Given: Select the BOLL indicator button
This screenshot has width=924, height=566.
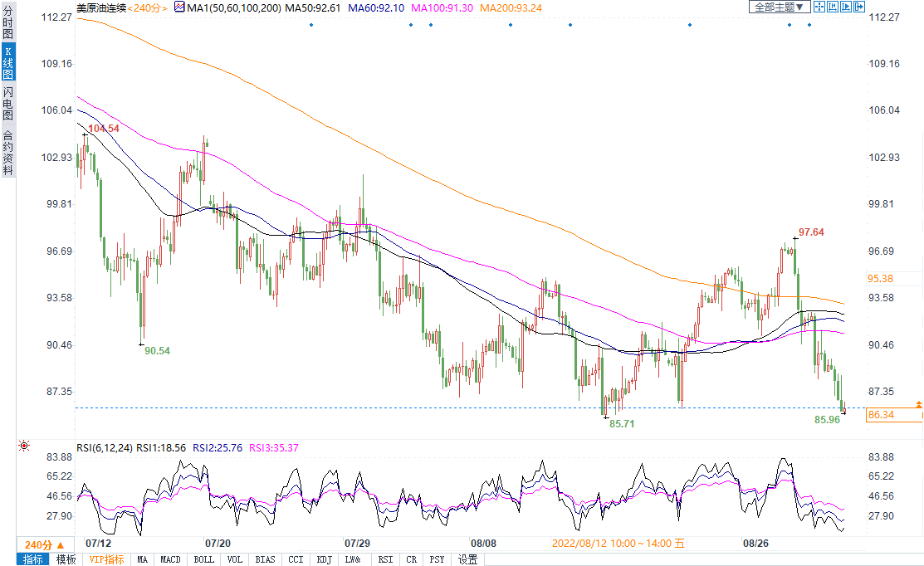Looking at the screenshot, I should point(203,559).
